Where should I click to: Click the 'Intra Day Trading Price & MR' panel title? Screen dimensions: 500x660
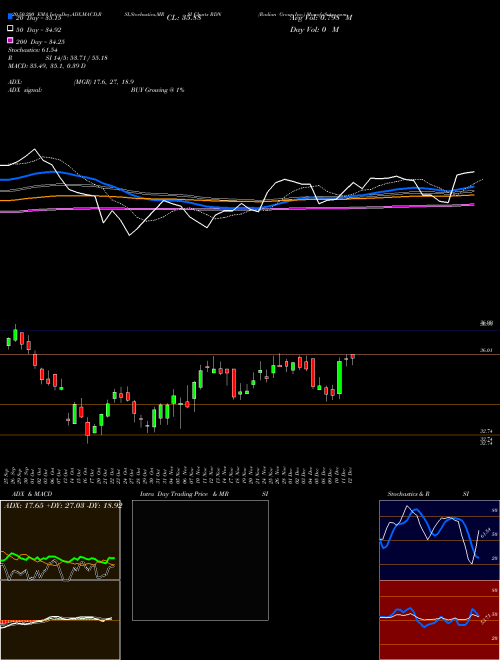click(184, 494)
